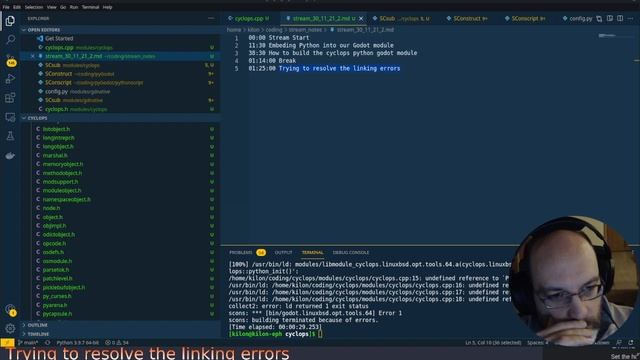Open errors and warnings count in status bar
640x360 pixels.
(117, 342)
